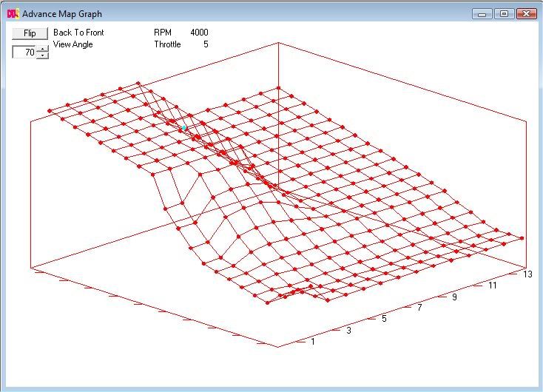Minimize the Advance Map Graph window
Viewport: 543px width, 392px height.
point(482,14)
